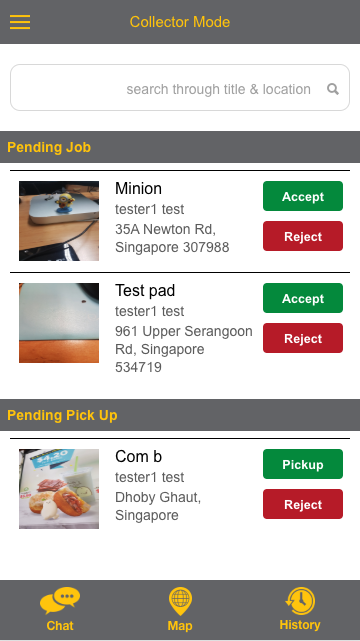Focus the title & location search field

point(180,87)
